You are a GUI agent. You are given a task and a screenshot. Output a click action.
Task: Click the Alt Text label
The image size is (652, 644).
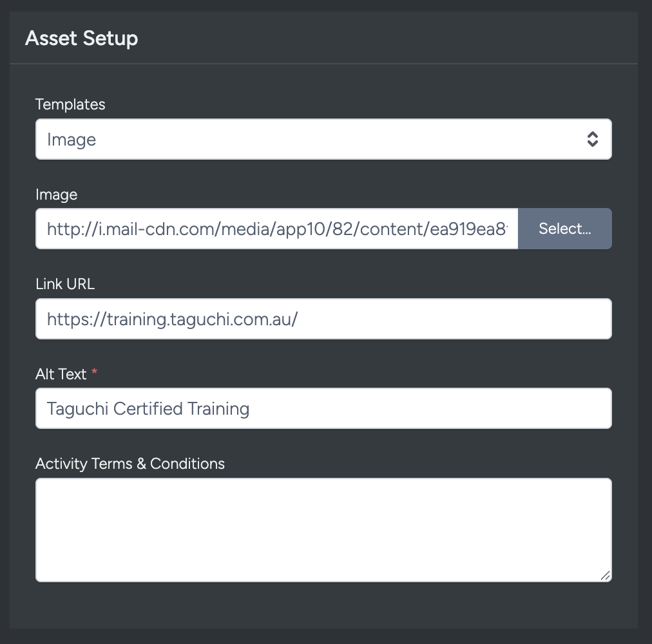click(61, 374)
